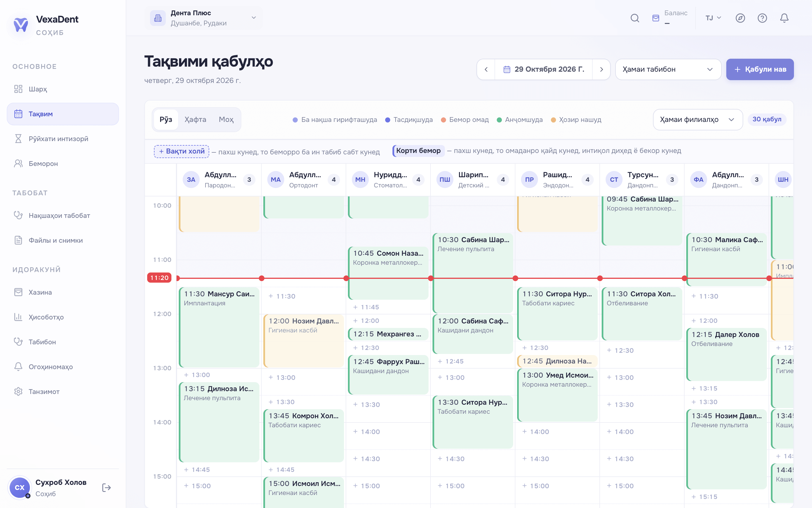Open Рўйхати интизорӣ waiting list
Screen dimensions: 812x508
pyautogui.click(x=63, y=139)
